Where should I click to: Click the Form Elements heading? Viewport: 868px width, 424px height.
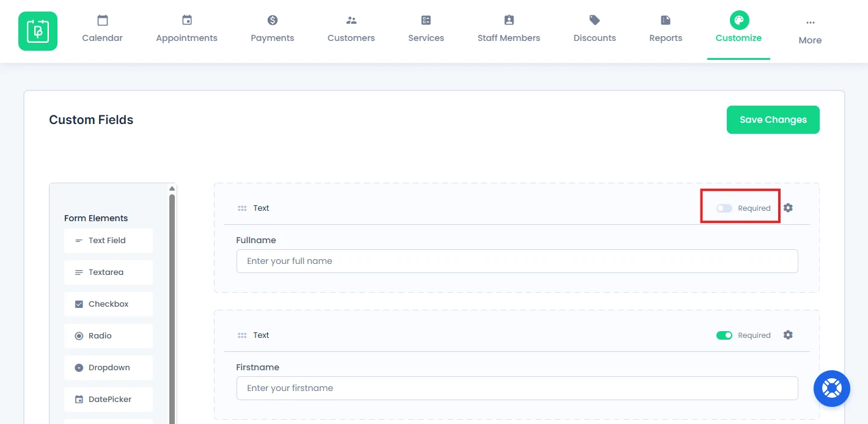(x=96, y=218)
